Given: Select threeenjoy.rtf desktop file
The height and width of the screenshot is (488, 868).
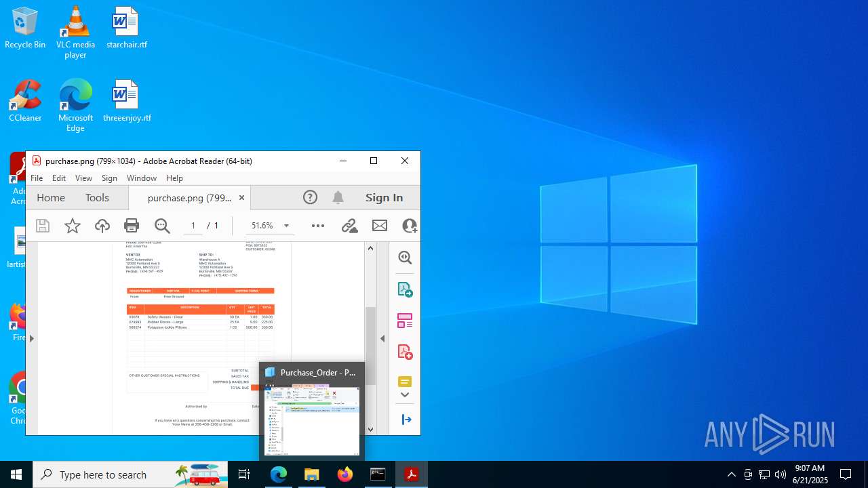Looking at the screenshot, I should [x=126, y=101].
